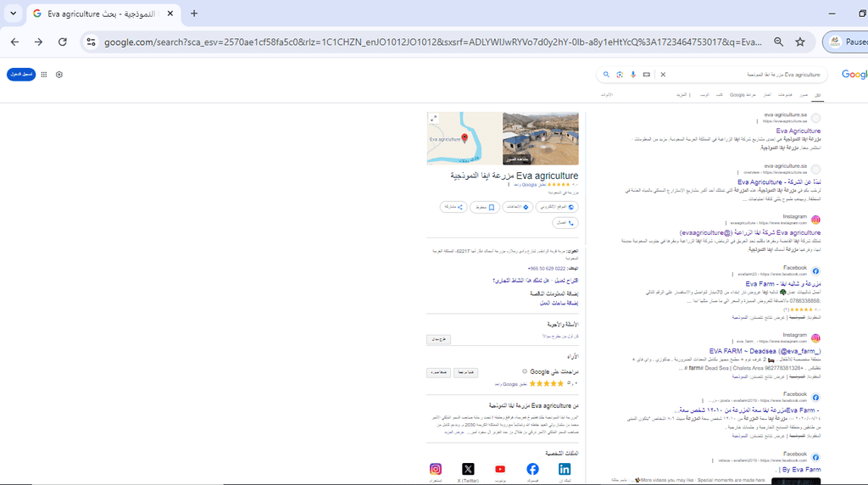Expand the map with the fullscreen icon

point(434,119)
